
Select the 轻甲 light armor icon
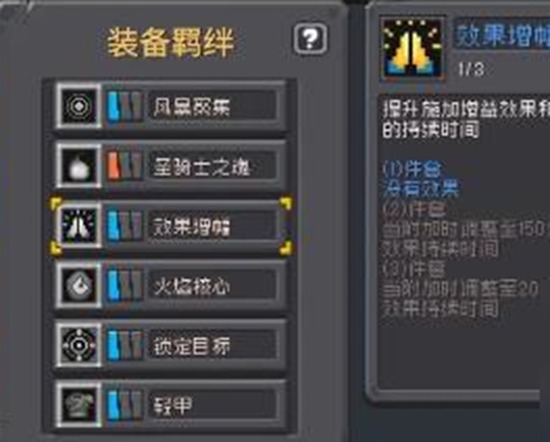pos(79,405)
